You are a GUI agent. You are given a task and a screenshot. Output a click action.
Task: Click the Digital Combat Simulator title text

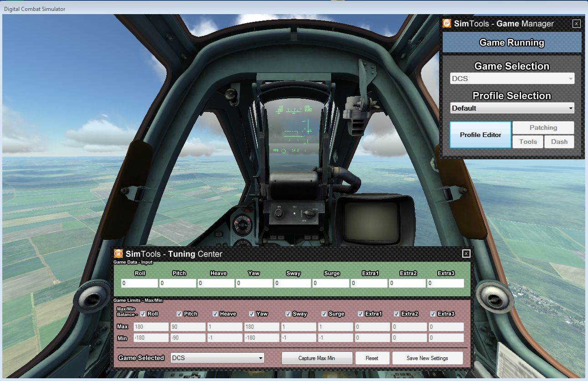(35, 9)
